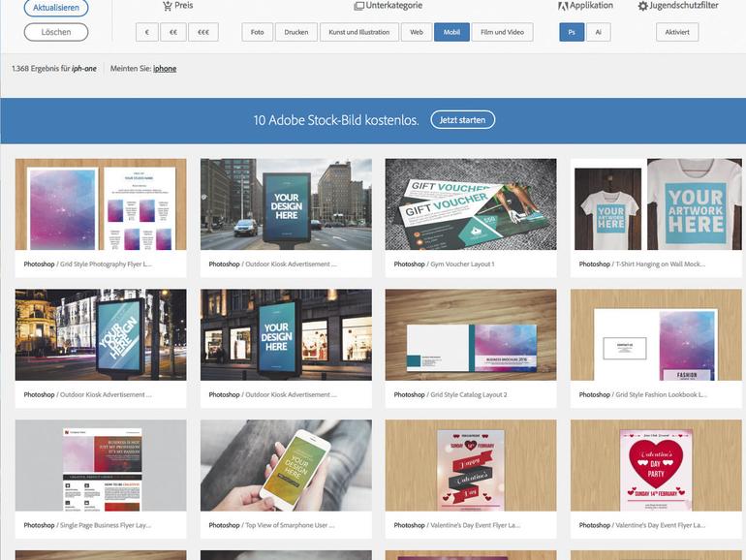Click 'Grid Style Fashion Lookbook L...' caption

662,395
